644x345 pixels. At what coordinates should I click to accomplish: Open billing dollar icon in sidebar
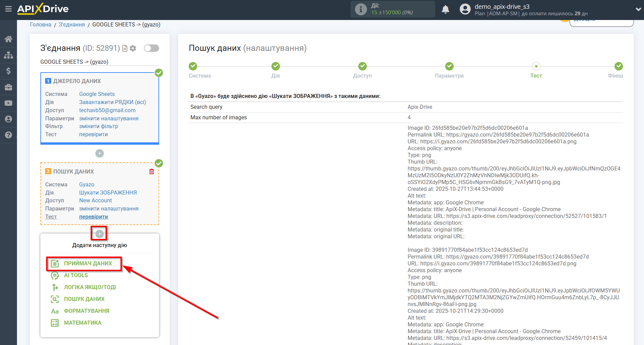click(8, 71)
